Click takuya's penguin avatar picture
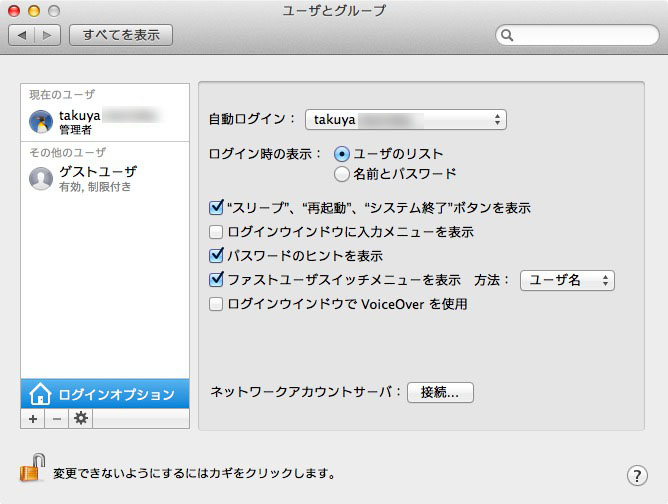Image resolution: width=668 pixels, height=504 pixels. [41, 121]
